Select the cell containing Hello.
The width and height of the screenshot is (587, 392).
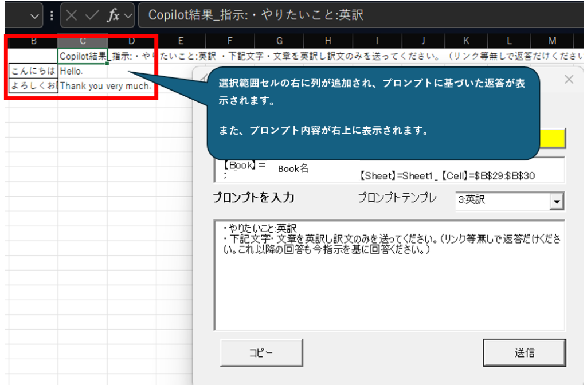82,71
